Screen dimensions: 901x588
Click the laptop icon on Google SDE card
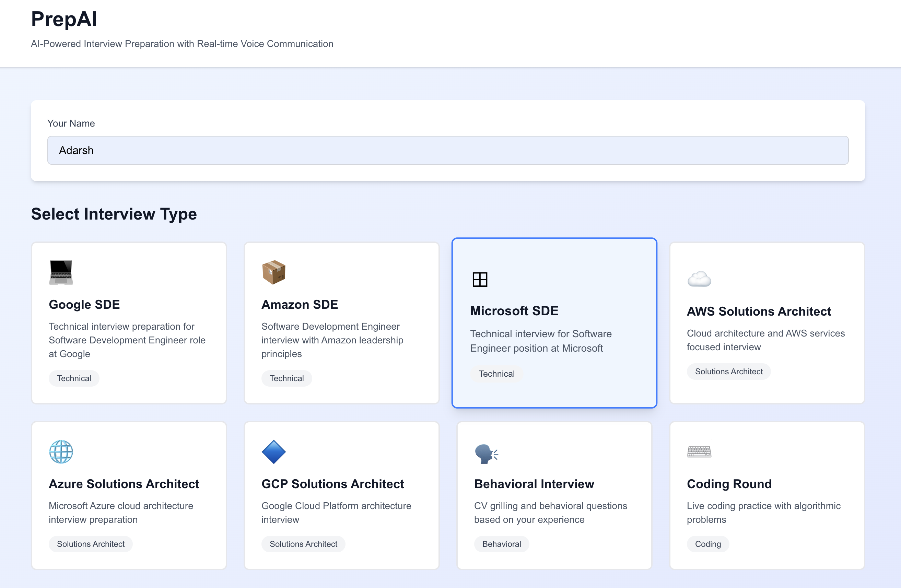click(61, 272)
